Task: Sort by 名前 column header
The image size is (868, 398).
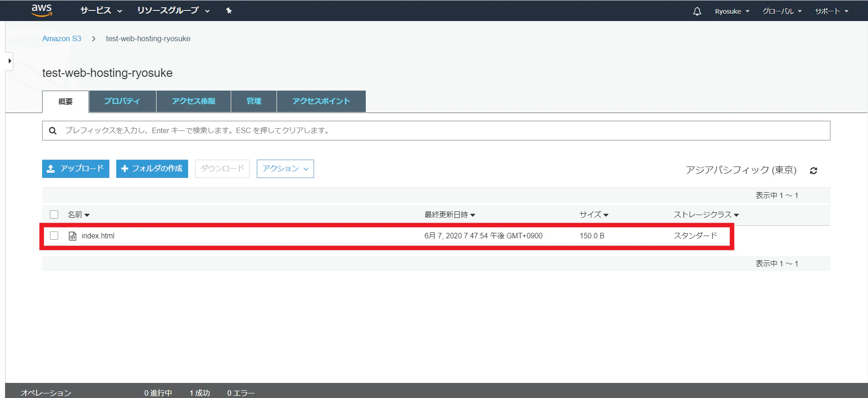Action: pyautogui.click(x=79, y=215)
